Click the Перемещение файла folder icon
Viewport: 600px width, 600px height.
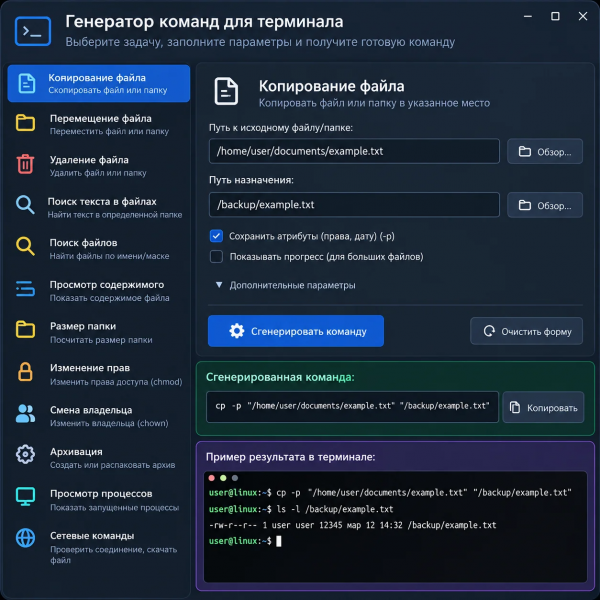click(26, 123)
